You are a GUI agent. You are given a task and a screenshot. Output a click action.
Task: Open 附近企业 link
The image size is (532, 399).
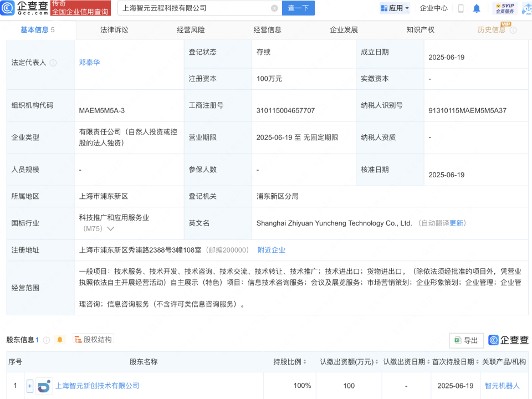(x=271, y=250)
